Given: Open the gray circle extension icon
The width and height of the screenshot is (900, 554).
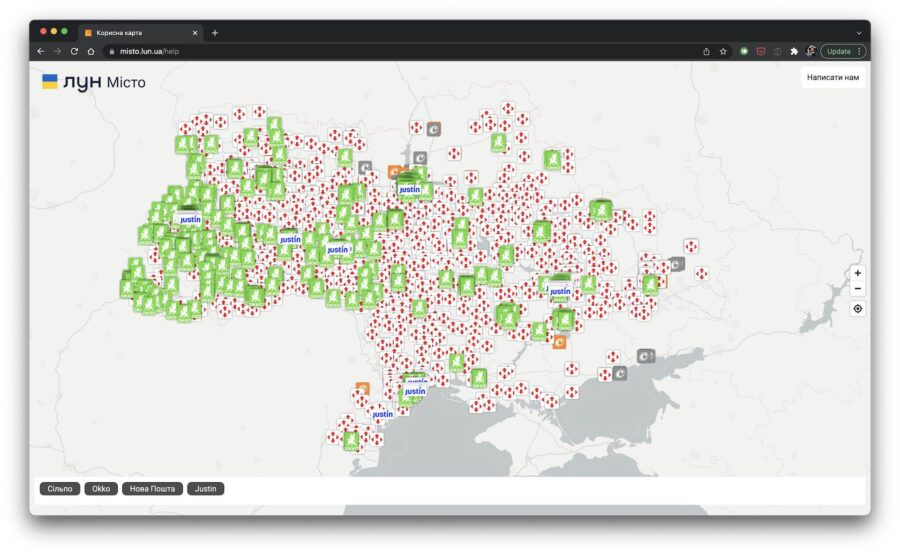Looking at the screenshot, I should coord(777,51).
